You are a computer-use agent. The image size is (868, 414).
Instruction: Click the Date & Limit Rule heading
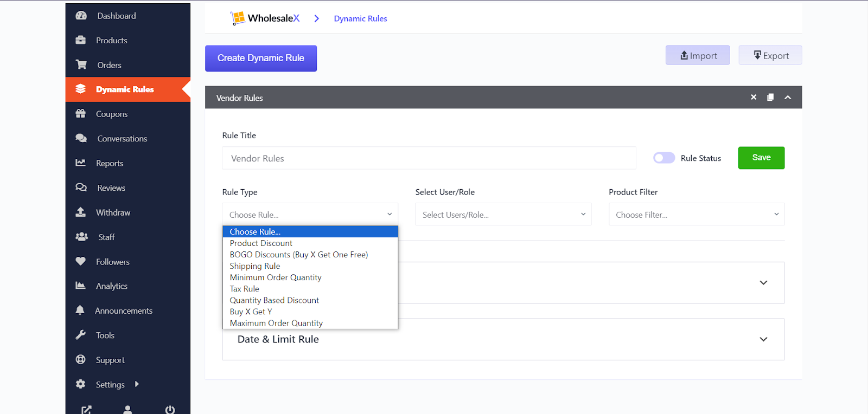[278, 339]
